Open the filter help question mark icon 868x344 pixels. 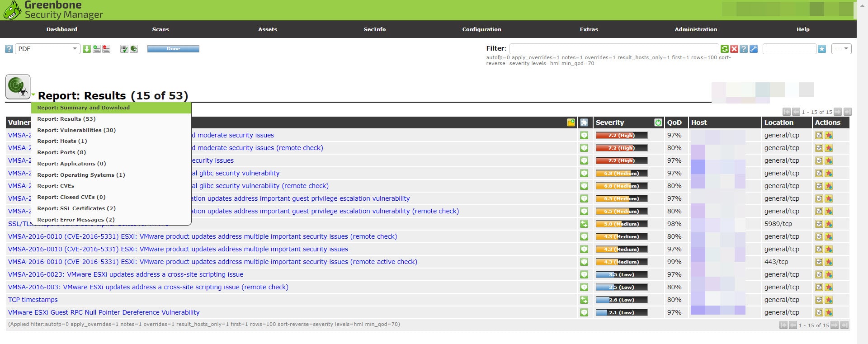tap(744, 49)
